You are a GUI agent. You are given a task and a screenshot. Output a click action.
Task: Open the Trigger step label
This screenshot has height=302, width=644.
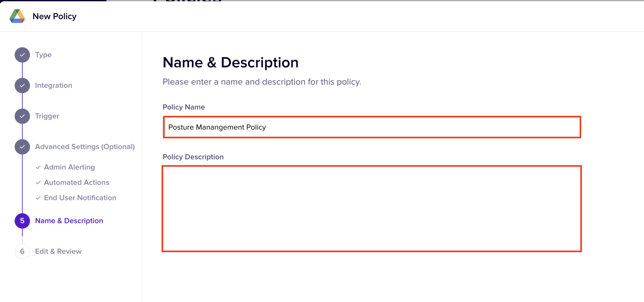coord(47,116)
